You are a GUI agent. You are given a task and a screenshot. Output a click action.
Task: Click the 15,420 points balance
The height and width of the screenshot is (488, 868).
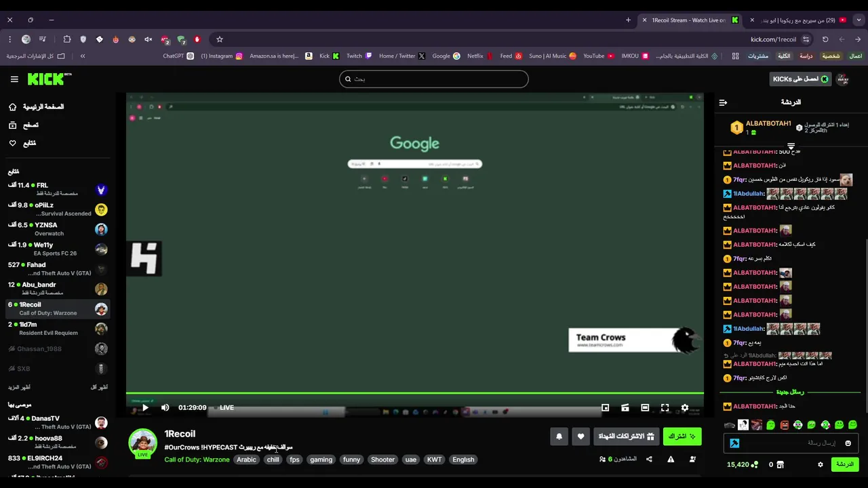(742, 465)
